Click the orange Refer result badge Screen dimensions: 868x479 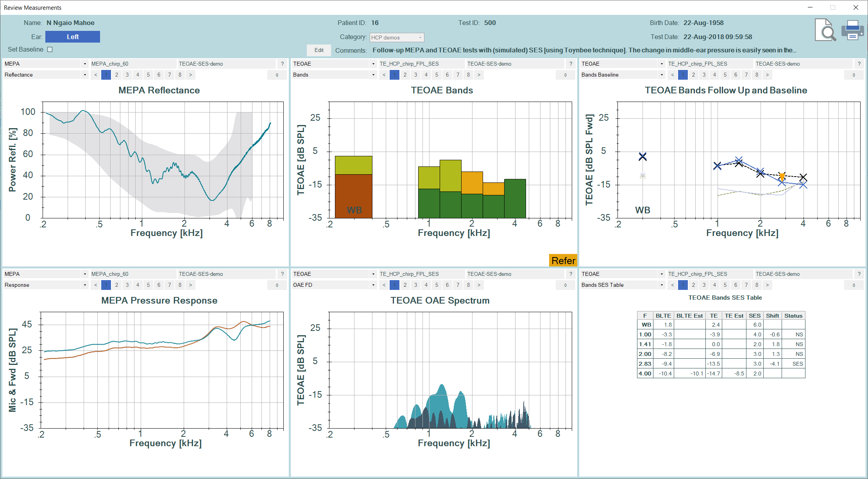tap(563, 261)
